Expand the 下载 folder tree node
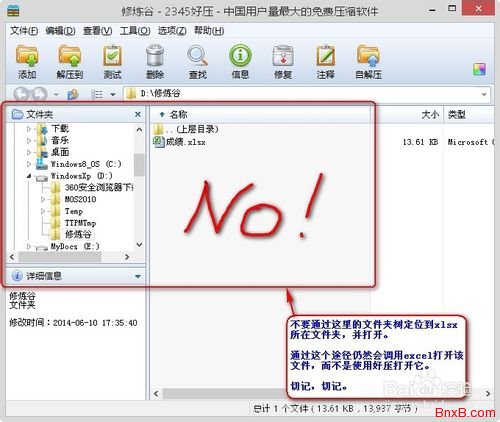 coord(29,129)
